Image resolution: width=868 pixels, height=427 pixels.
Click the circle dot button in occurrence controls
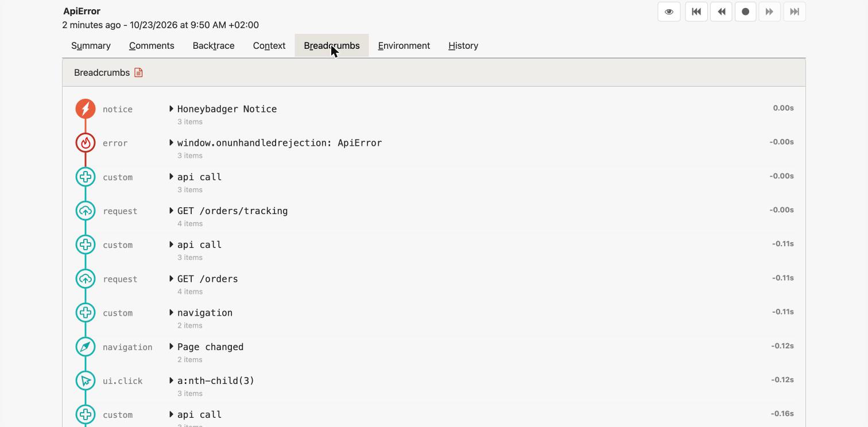(x=745, y=11)
